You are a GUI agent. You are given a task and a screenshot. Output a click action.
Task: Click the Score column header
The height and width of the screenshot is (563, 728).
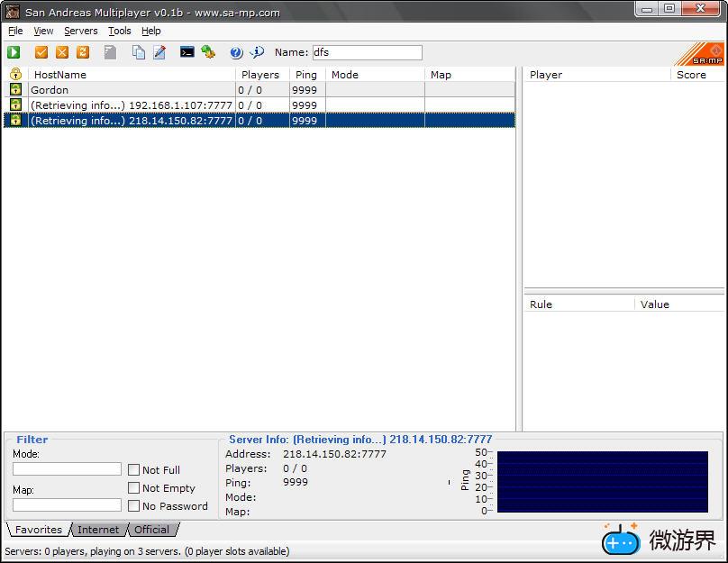[697, 75]
